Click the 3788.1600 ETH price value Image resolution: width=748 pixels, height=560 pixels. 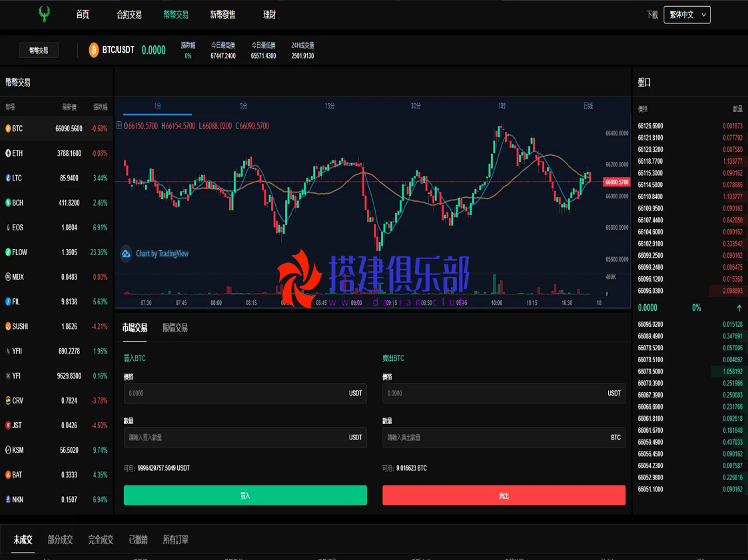click(69, 153)
